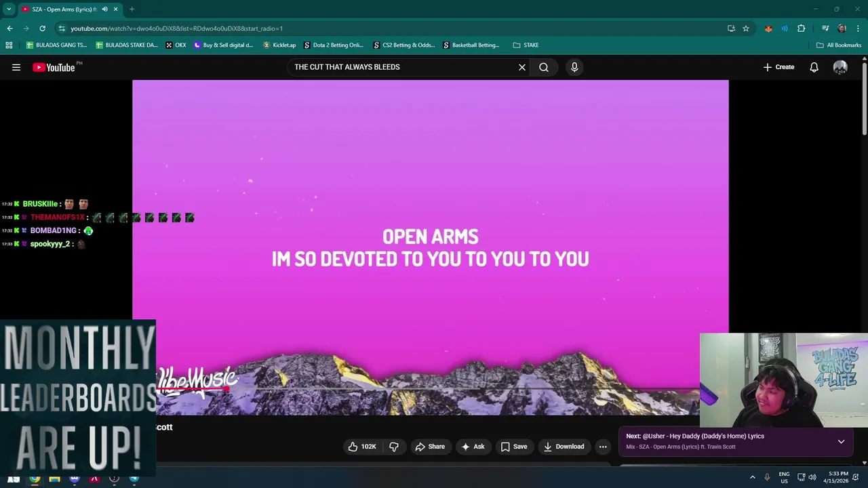Open media controls in Chrome toolbar
This screenshot has width=868, height=488.
pos(825,28)
